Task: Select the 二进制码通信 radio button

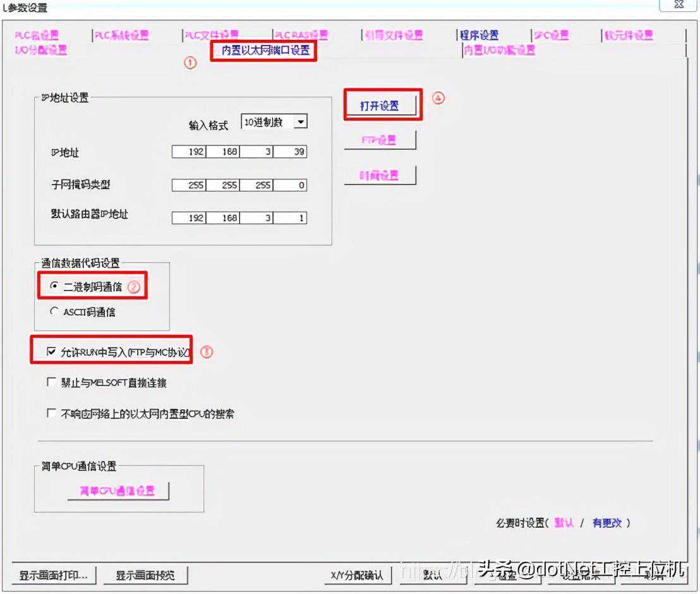Action: point(54,286)
